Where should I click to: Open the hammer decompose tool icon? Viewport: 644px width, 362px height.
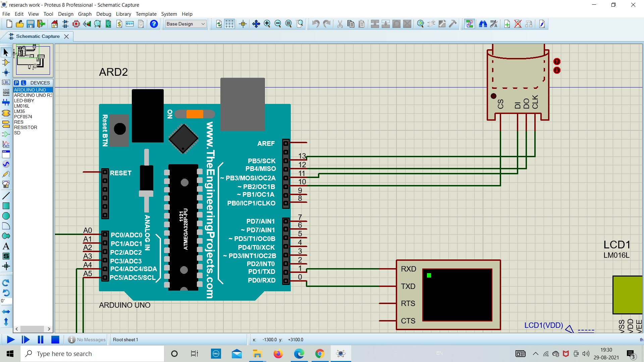click(x=453, y=24)
